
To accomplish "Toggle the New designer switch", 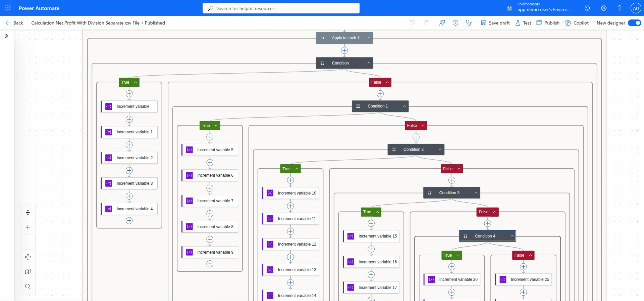I will pos(635,23).
